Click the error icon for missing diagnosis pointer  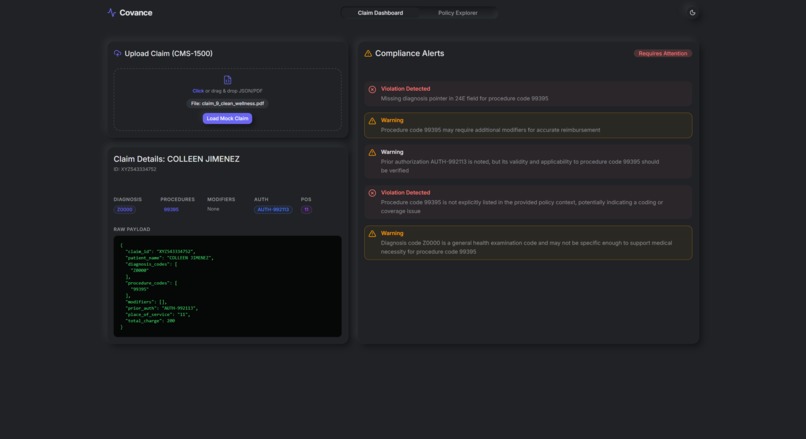point(372,89)
